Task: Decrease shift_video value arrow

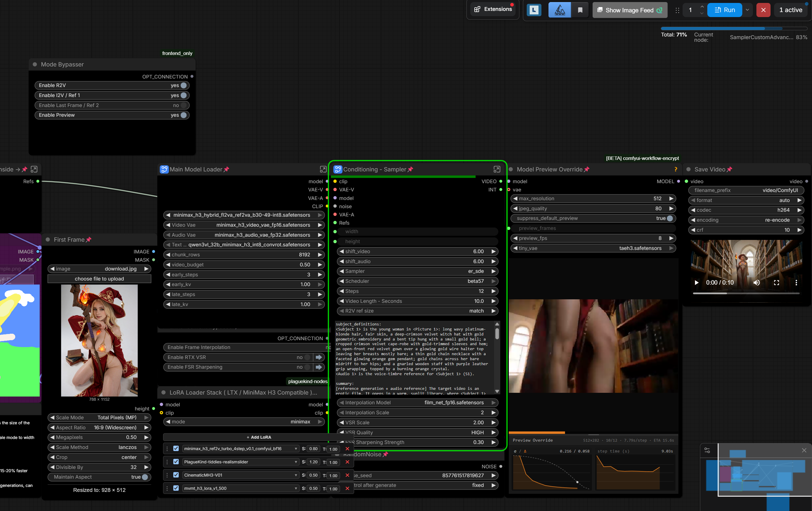Action: point(342,251)
